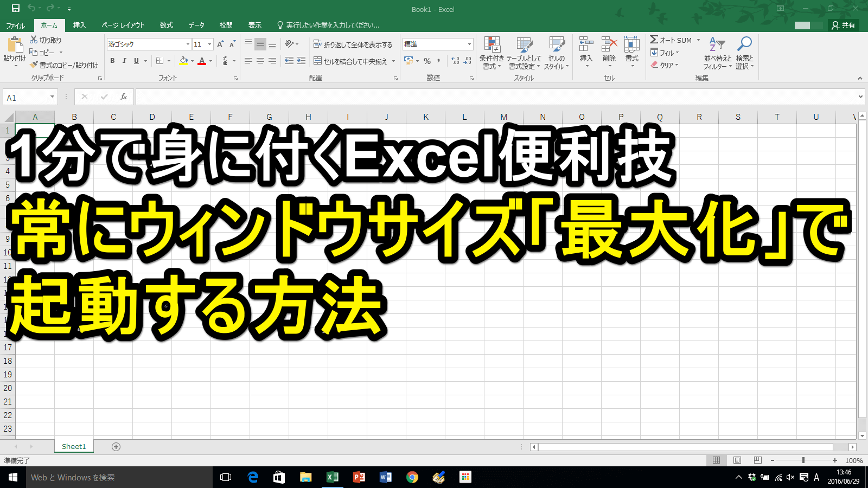Apply the red font color A
This screenshot has height=488, width=868.
(202, 61)
